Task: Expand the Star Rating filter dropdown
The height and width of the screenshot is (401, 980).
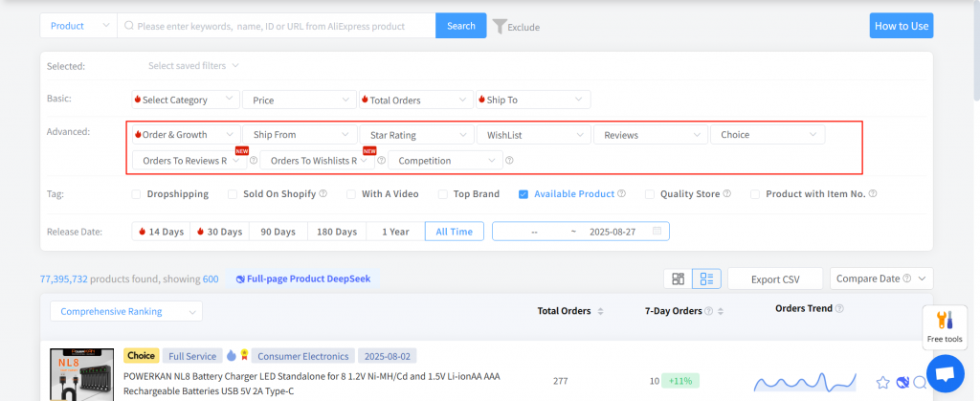Action: point(416,135)
